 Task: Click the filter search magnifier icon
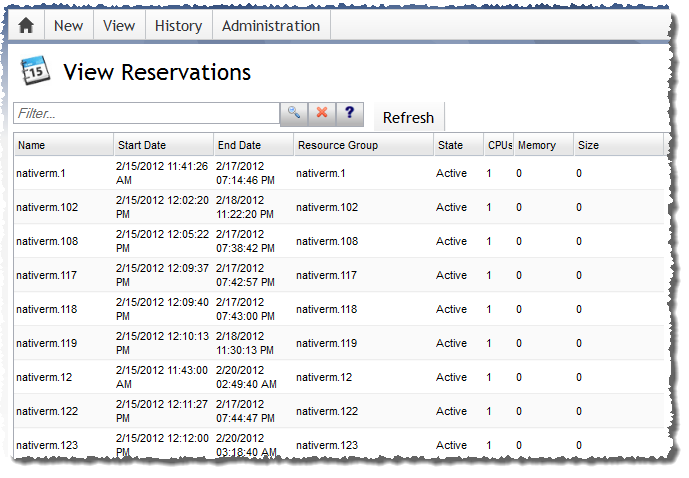tap(293, 113)
